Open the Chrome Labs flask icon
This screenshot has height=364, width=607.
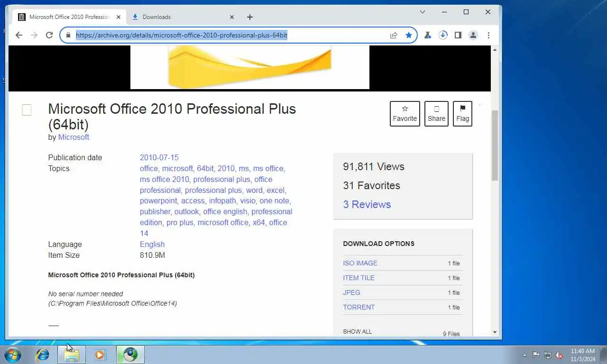click(x=428, y=35)
